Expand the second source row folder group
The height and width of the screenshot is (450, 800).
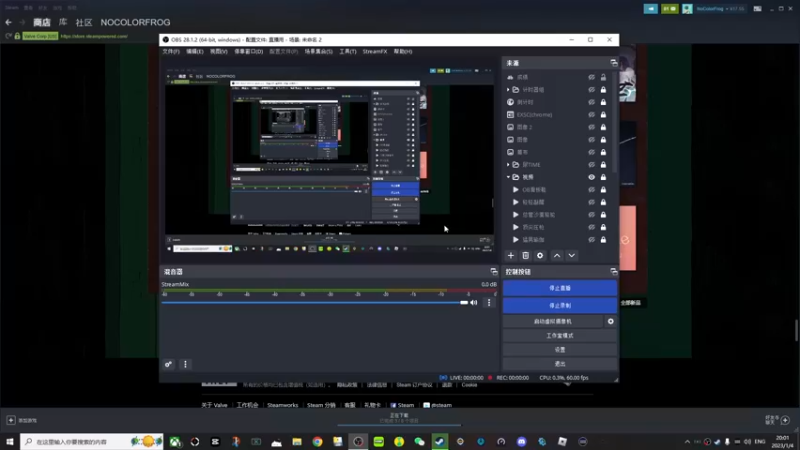[x=508, y=90]
